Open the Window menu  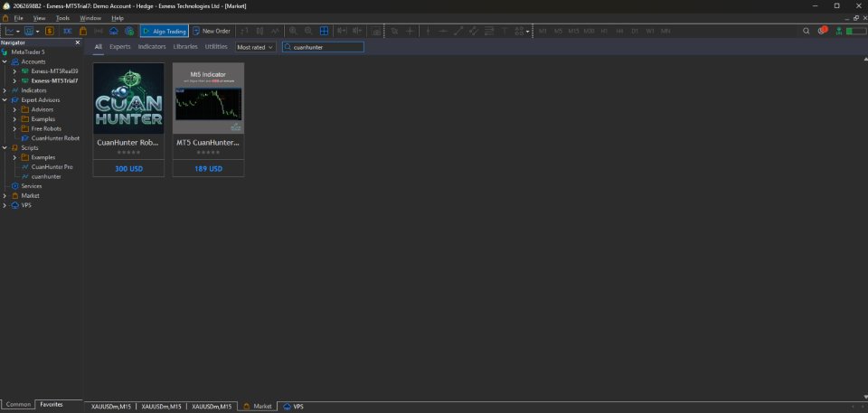click(x=90, y=18)
